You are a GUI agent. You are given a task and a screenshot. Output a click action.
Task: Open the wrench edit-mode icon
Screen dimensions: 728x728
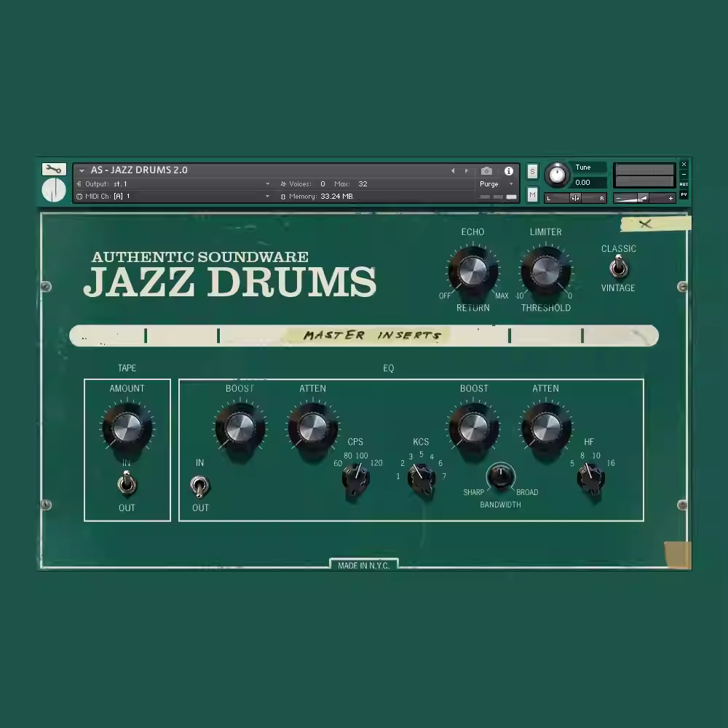[x=54, y=169]
